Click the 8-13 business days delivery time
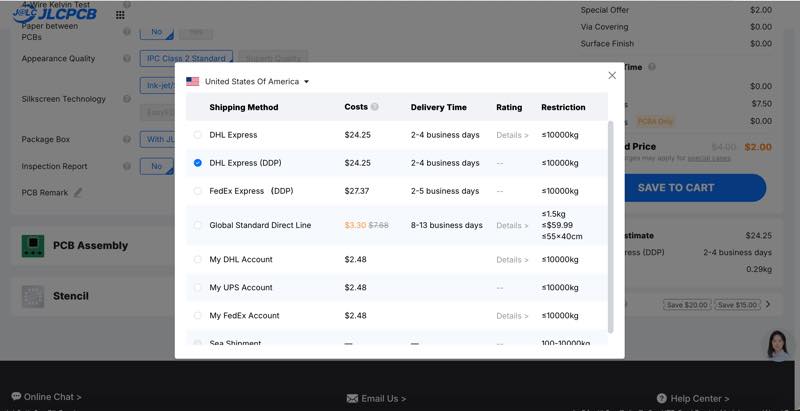Viewport: 800px width, 411px height. pos(446,225)
